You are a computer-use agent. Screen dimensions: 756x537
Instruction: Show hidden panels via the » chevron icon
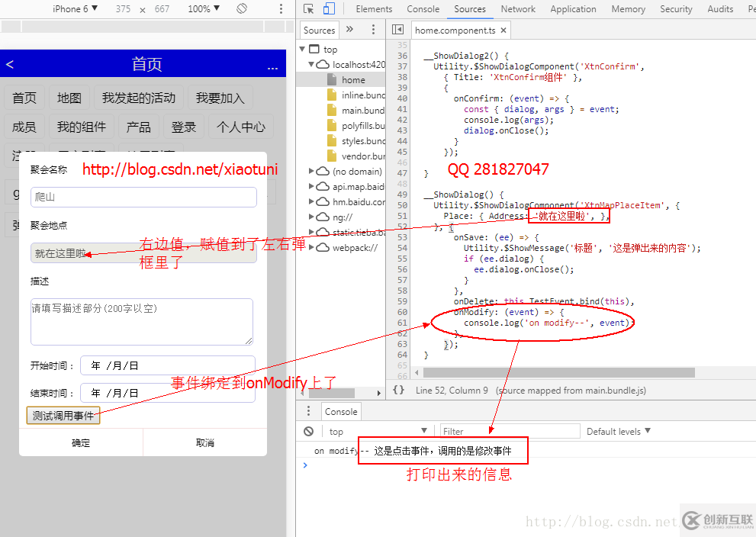[349, 29]
